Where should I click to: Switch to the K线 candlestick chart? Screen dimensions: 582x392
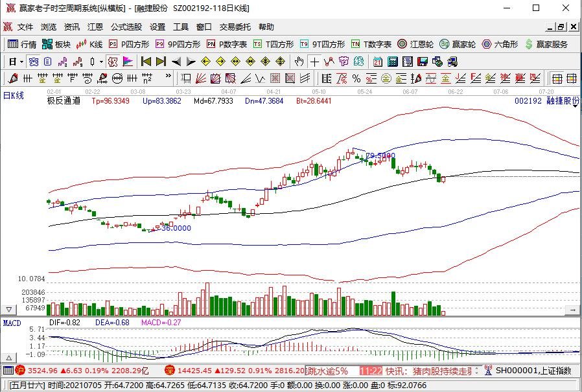tap(89, 44)
